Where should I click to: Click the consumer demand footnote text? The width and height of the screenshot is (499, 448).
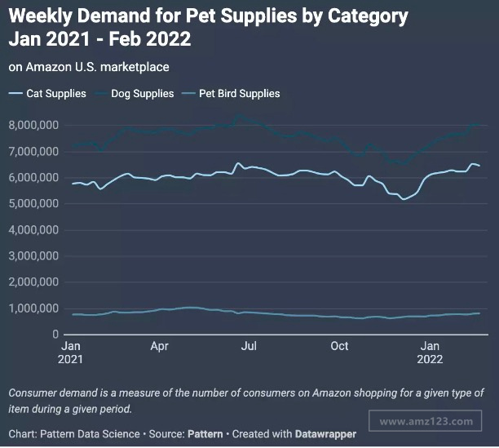pos(245,400)
